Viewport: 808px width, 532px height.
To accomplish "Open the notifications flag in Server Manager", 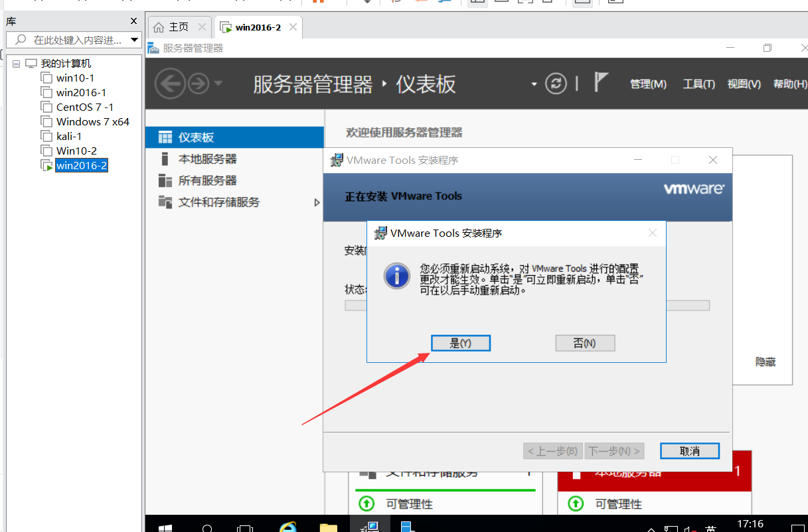I will [601, 82].
